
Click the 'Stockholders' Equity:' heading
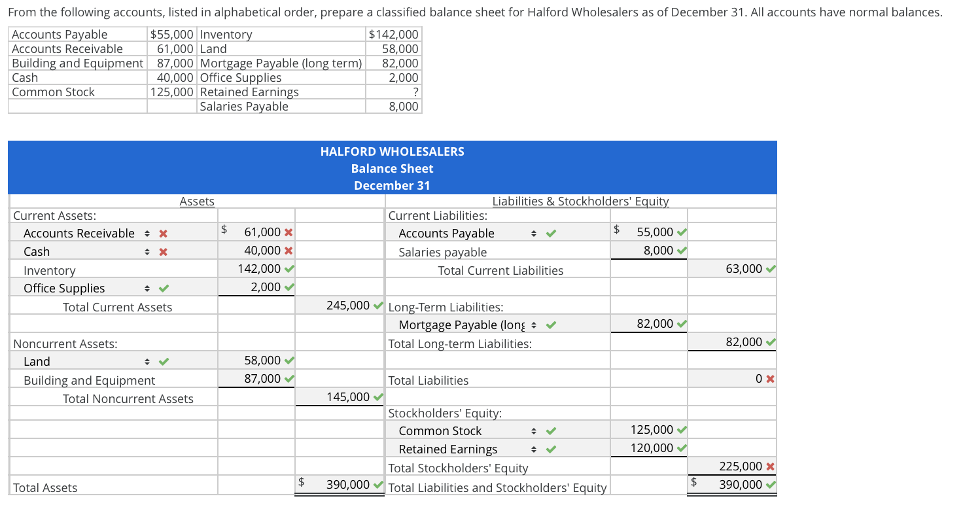[x=446, y=413]
